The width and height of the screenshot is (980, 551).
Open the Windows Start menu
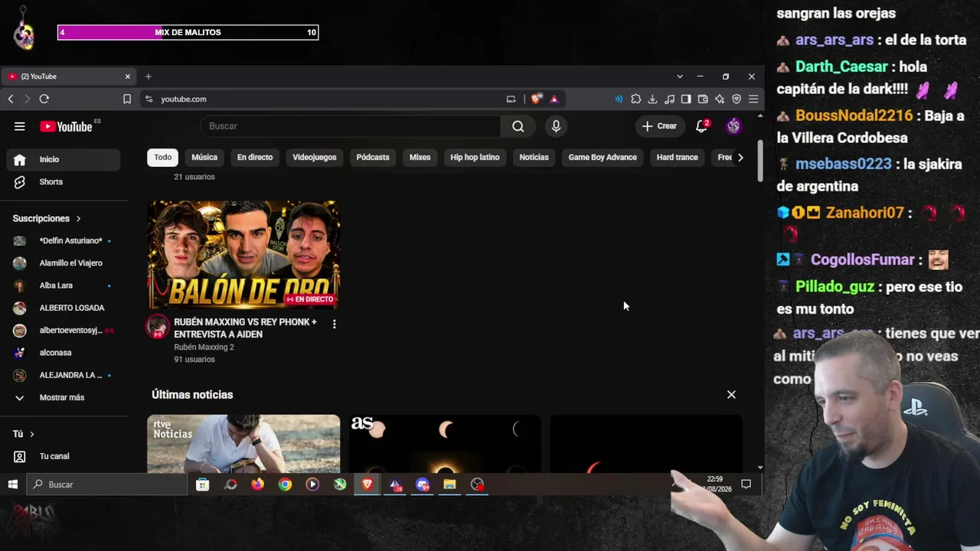click(12, 484)
